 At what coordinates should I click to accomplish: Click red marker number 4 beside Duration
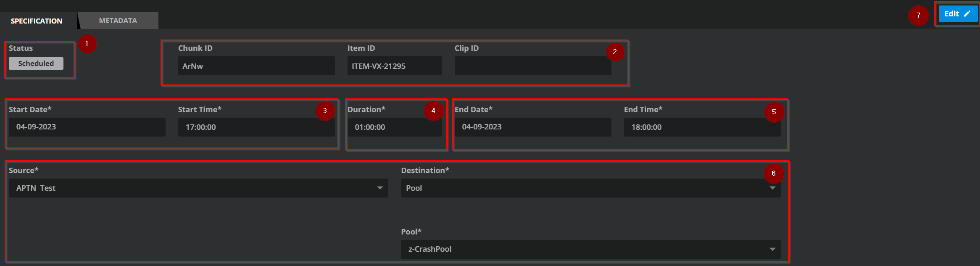[433, 111]
